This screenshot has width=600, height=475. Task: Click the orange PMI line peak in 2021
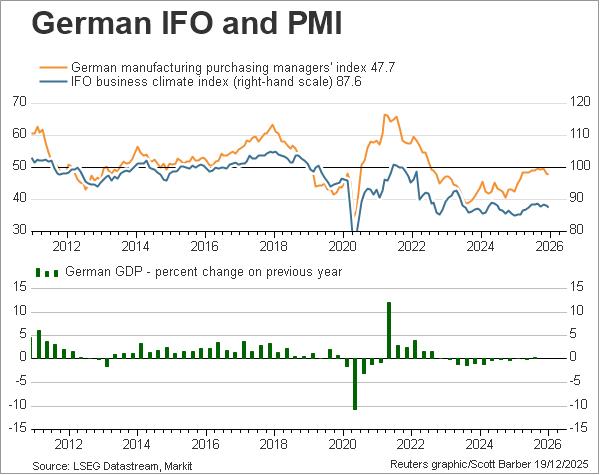tap(386, 116)
